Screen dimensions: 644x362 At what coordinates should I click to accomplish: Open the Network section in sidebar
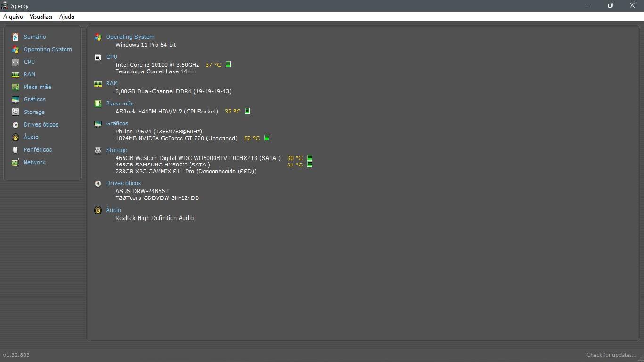tap(34, 162)
